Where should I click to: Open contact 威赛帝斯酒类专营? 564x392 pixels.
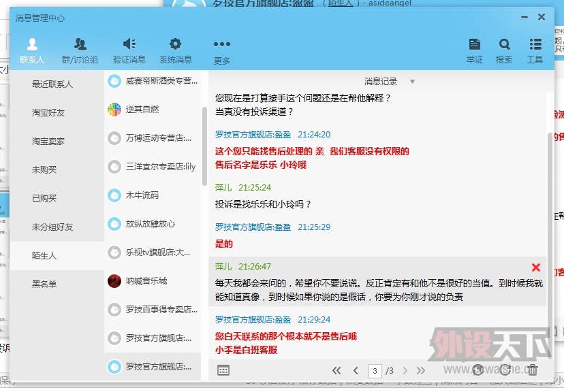pyautogui.click(x=153, y=81)
